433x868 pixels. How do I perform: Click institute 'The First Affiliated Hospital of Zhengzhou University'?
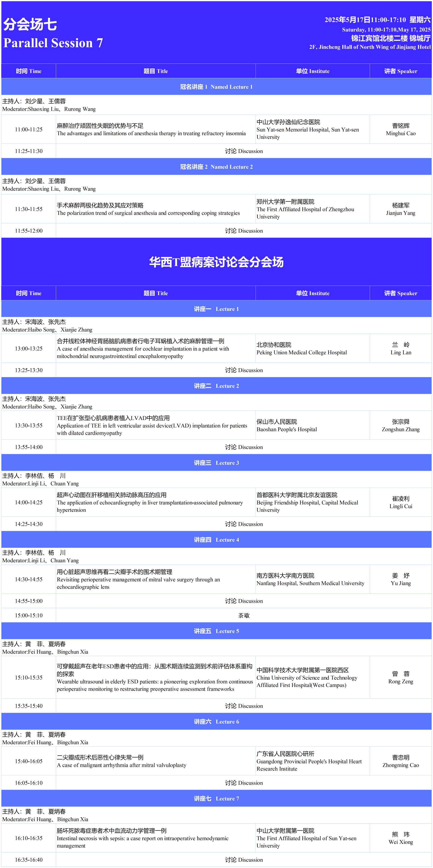tap(305, 213)
